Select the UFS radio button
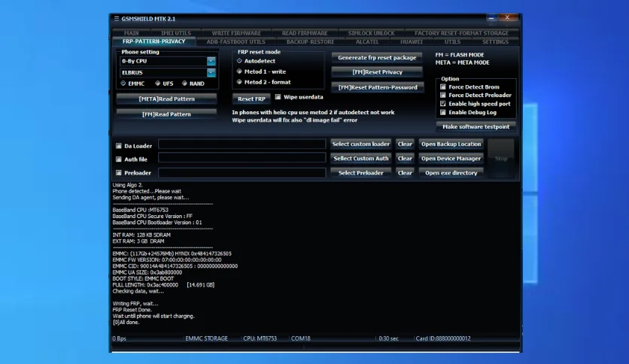The image size is (629, 364). [158, 83]
